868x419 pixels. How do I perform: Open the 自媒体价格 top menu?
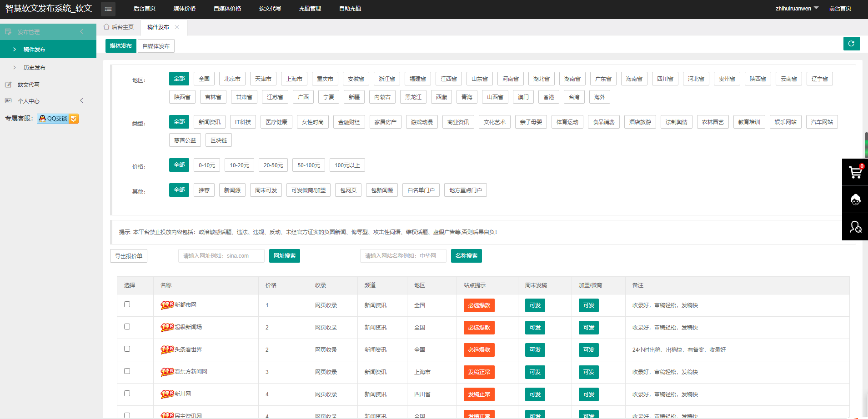click(227, 9)
